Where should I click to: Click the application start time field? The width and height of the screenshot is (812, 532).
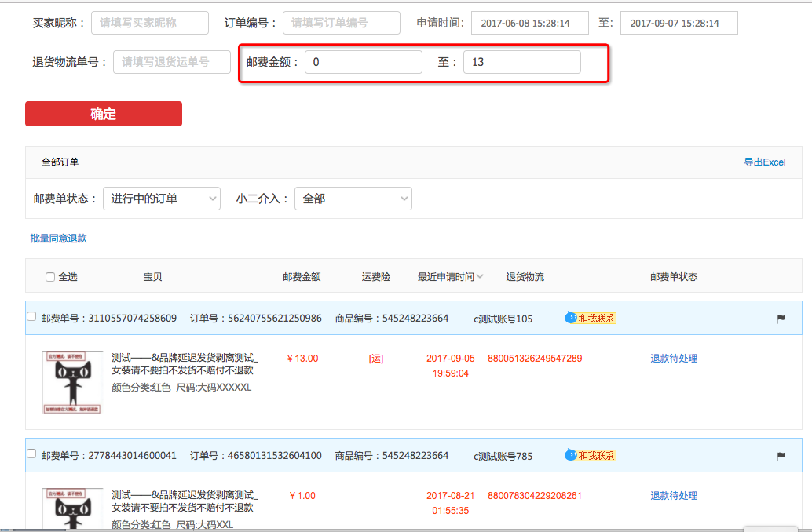pos(530,24)
